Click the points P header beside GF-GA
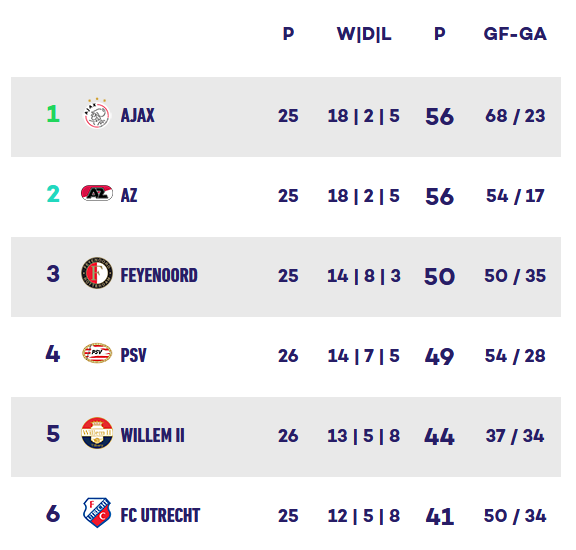576x550 pixels. (x=440, y=34)
